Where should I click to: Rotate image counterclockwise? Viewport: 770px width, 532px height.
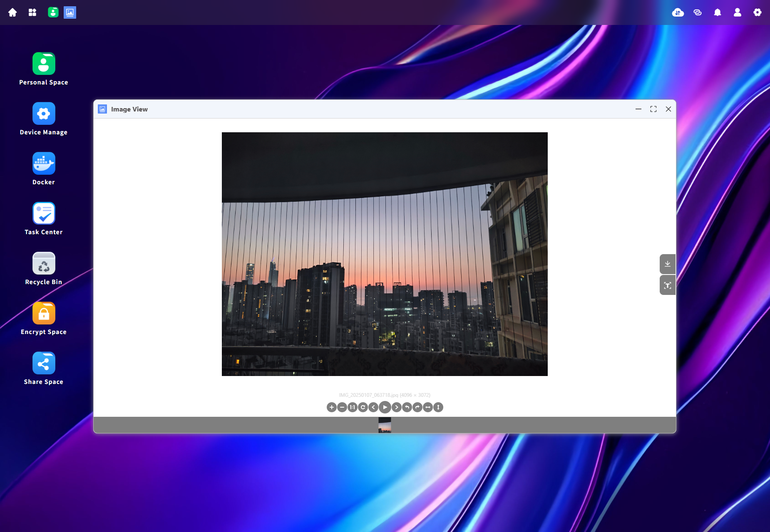[x=407, y=407]
